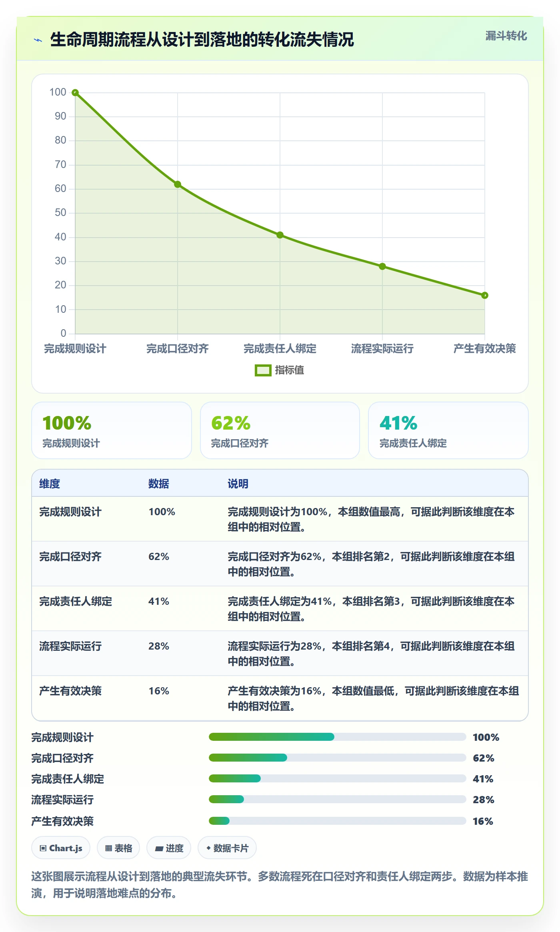Click the chart data point at 完成责任人绑定

click(280, 235)
